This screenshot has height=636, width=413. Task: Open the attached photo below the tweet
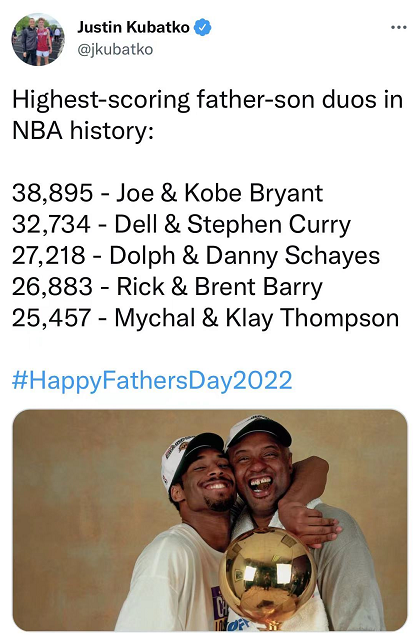tap(210, 520)
